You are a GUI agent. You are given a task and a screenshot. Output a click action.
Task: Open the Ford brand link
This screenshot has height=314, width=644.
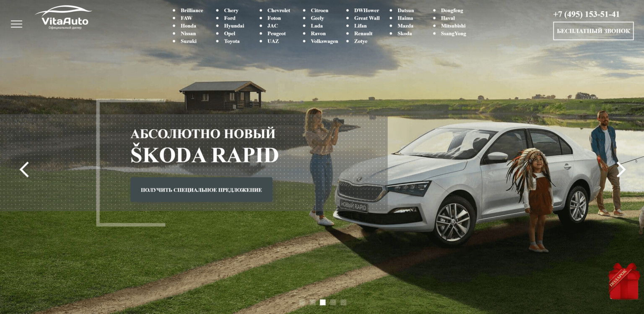pyautogui.click(x=230, y=18)
